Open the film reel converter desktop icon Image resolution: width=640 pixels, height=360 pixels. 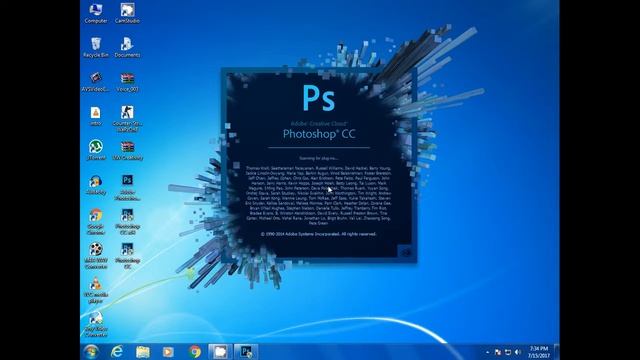click(x=96, y=256)
